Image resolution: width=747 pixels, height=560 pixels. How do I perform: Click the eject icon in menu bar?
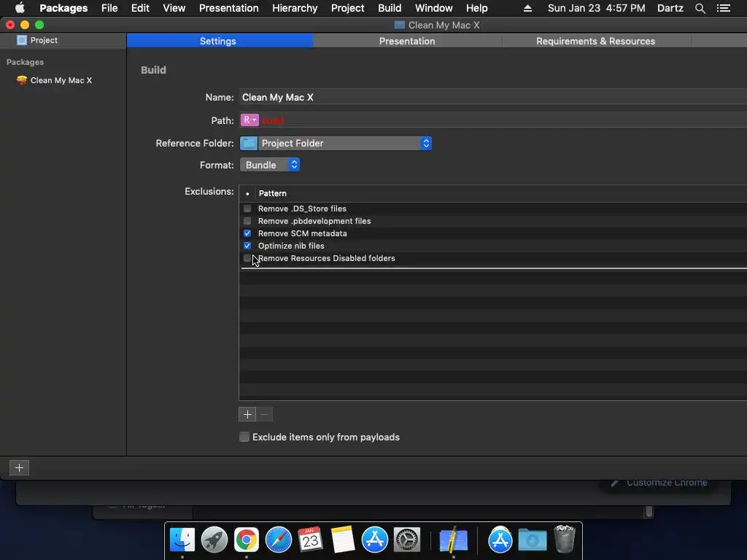527,8
